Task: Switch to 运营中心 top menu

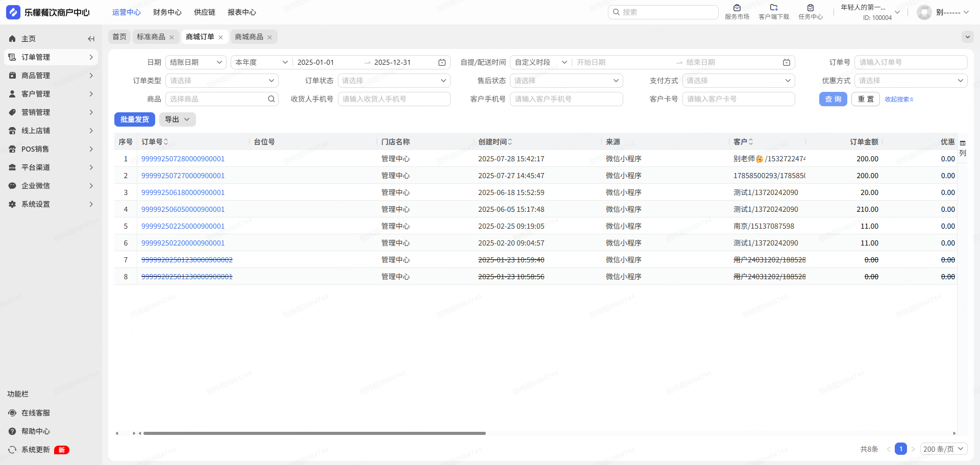Action: click(x=127, y=12)
